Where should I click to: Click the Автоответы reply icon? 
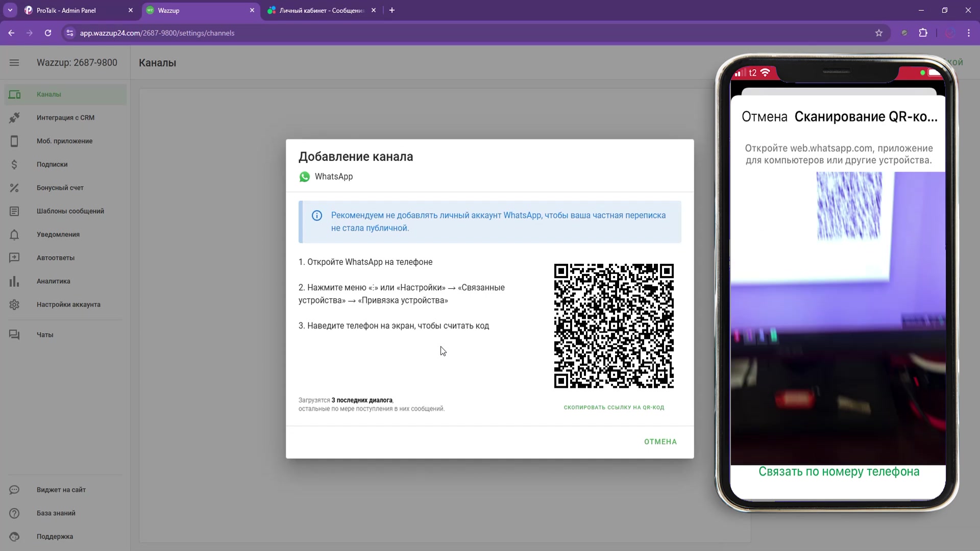(x=14, y=258)
